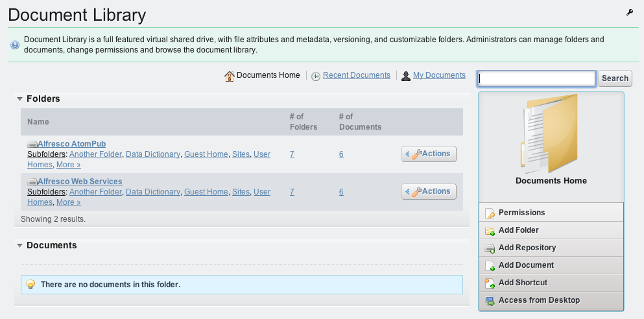
Task: Collapse the Documents section triangle
Action: click(x=19, y=246)
